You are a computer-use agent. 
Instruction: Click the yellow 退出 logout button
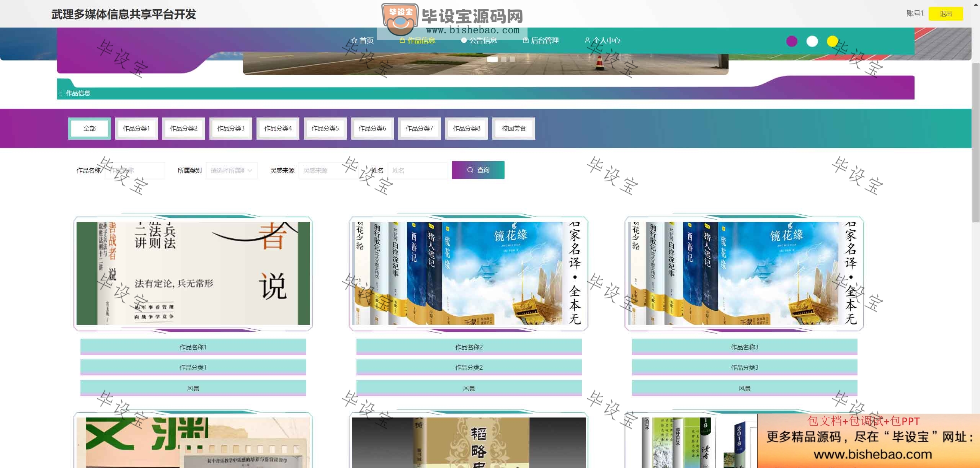click(946, 14)
